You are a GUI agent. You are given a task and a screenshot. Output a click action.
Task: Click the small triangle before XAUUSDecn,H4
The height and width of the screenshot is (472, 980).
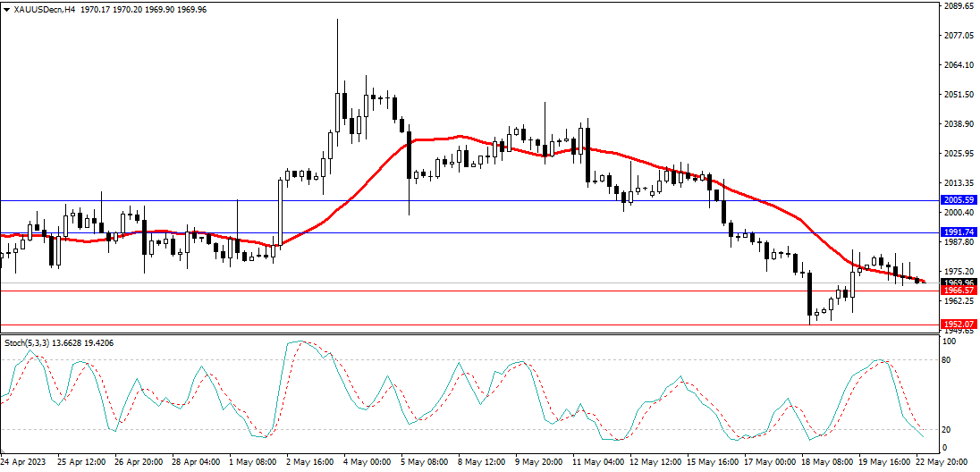[6, 9]
